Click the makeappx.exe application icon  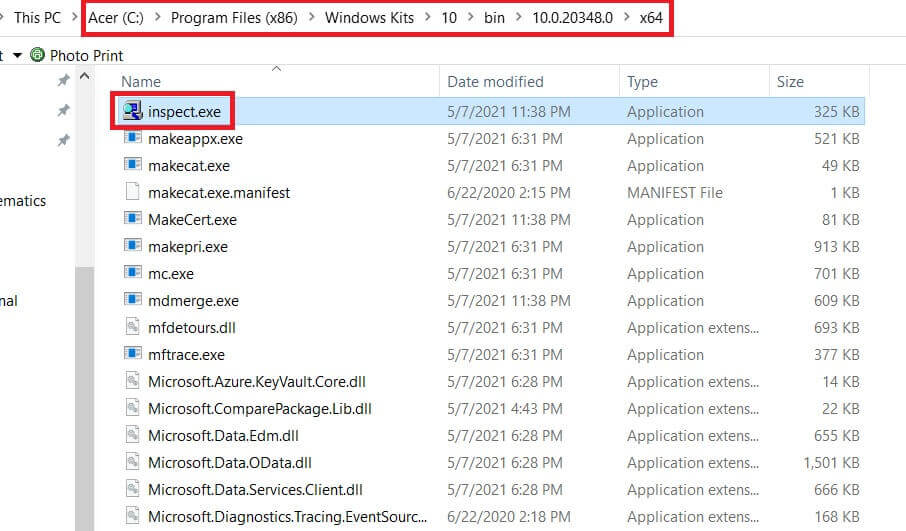(x=132, y=138)
